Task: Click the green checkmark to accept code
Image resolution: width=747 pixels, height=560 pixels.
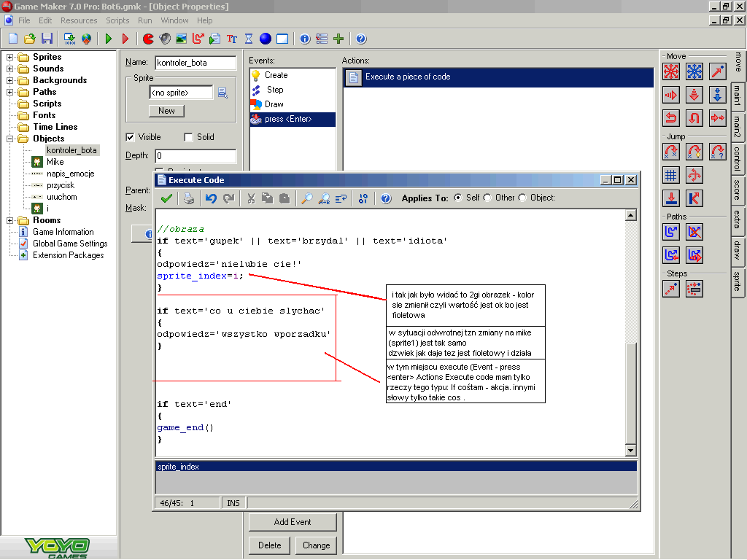Action: point(166,198)
